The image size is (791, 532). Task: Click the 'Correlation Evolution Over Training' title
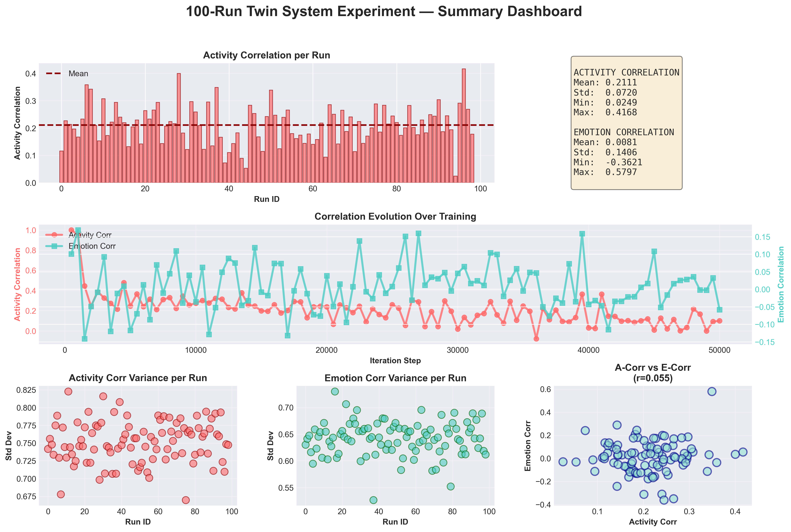(395, 216)
